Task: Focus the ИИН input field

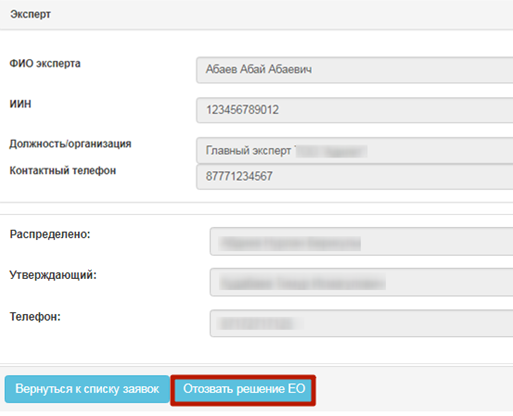Action: click(355, 110)
